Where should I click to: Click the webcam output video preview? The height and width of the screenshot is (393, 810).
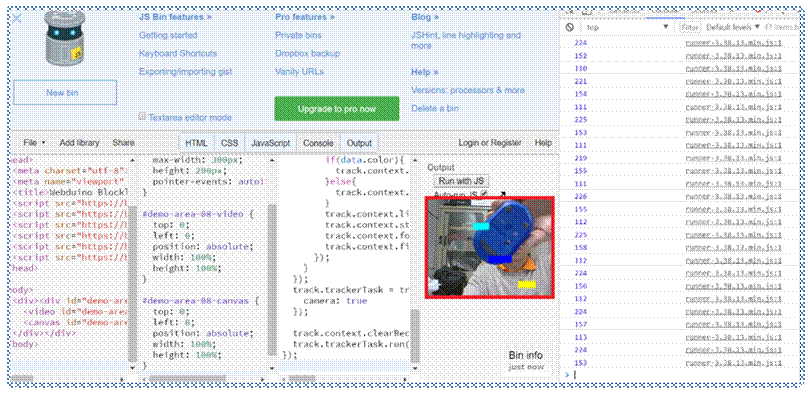pyautogui.click(x=490, y=247)
